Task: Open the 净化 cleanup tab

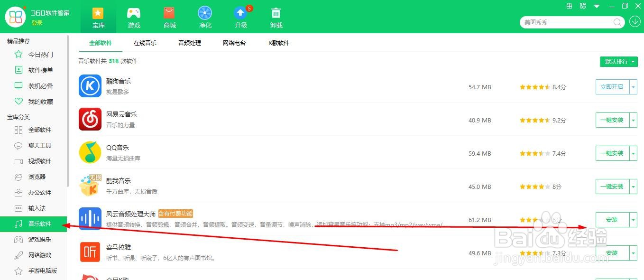Action: pos(205,17)
